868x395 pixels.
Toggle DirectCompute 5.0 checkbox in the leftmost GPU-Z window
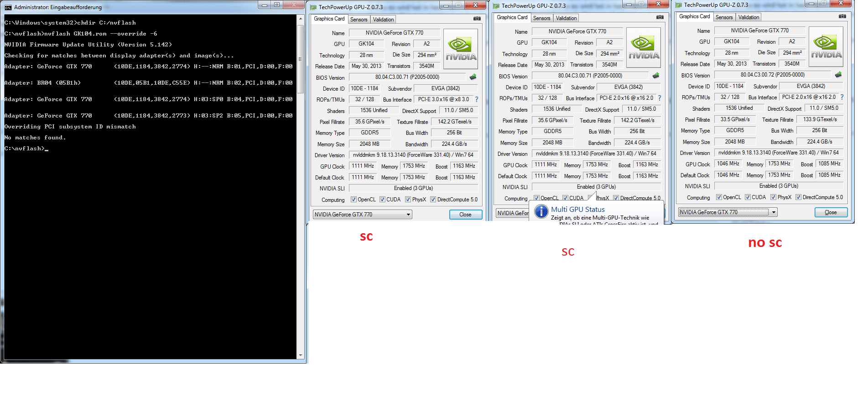pyautogui.click(x=433, y=200)
